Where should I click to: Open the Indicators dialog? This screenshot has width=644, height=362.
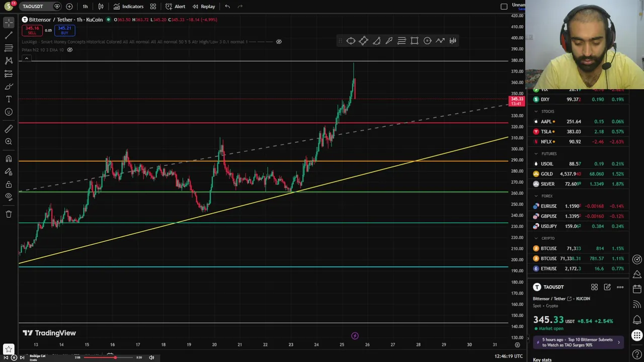tap(128, 7)
